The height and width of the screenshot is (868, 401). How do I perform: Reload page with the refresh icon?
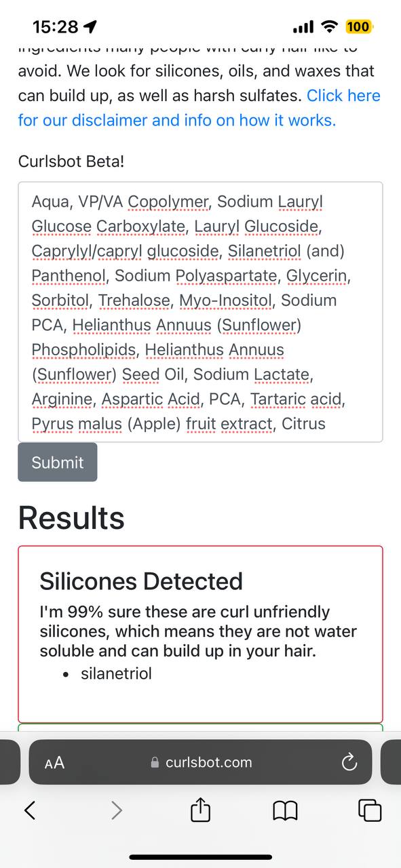tap(349, 763)
